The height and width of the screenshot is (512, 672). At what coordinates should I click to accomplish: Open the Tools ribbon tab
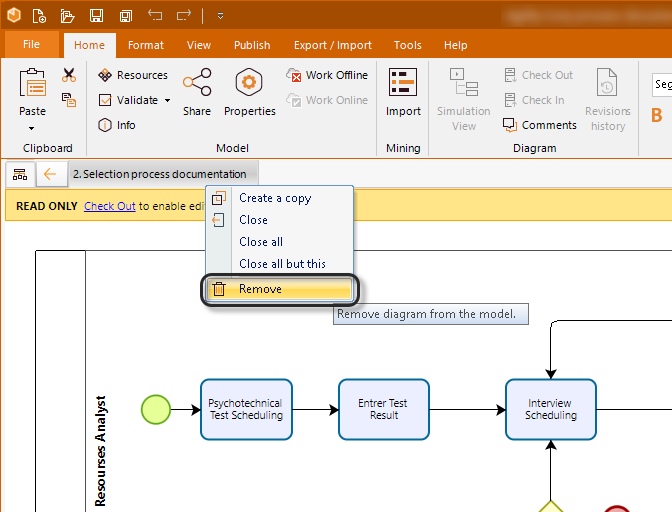point(408,45)
